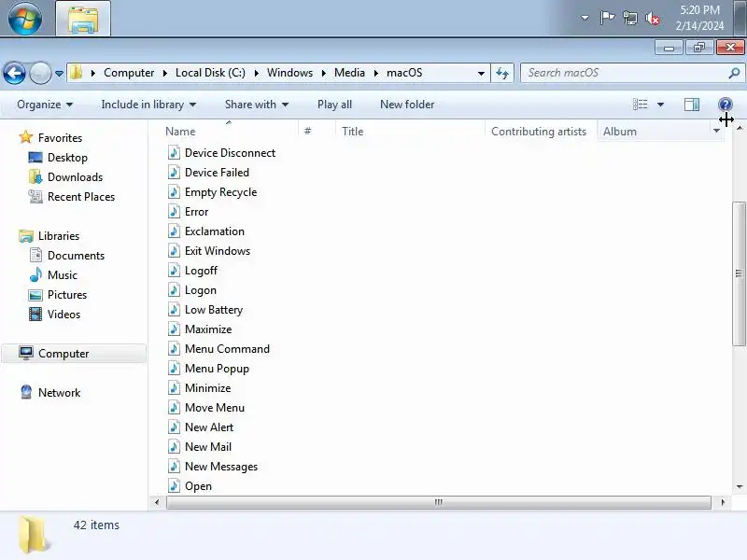Open Desktop in Favorites
Viewport: 747px width, 560px height.
[67, 158]
